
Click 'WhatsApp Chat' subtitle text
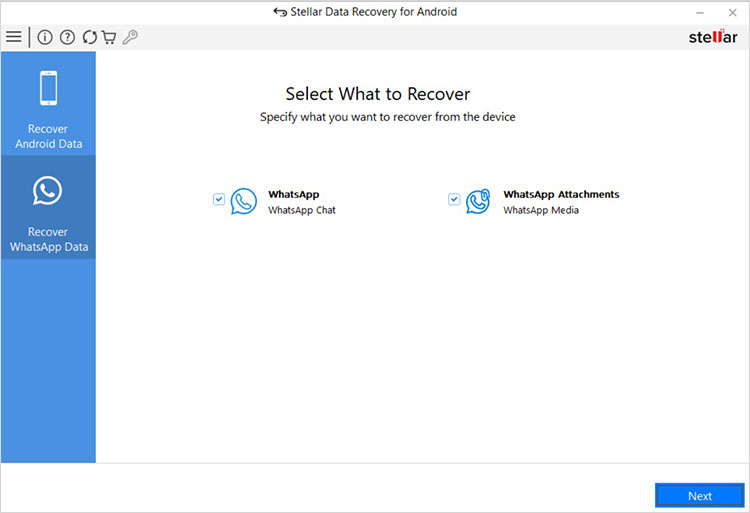coord(302,210)
